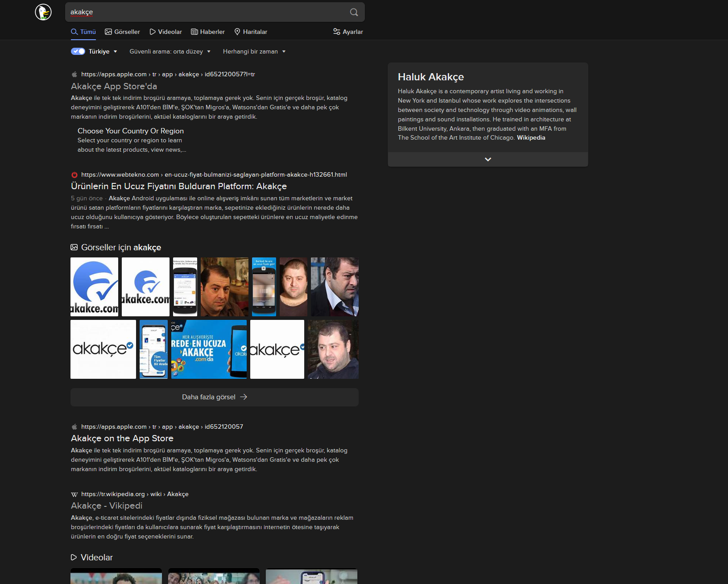Click the Webtekno favicon beside its result

(74, 175)
